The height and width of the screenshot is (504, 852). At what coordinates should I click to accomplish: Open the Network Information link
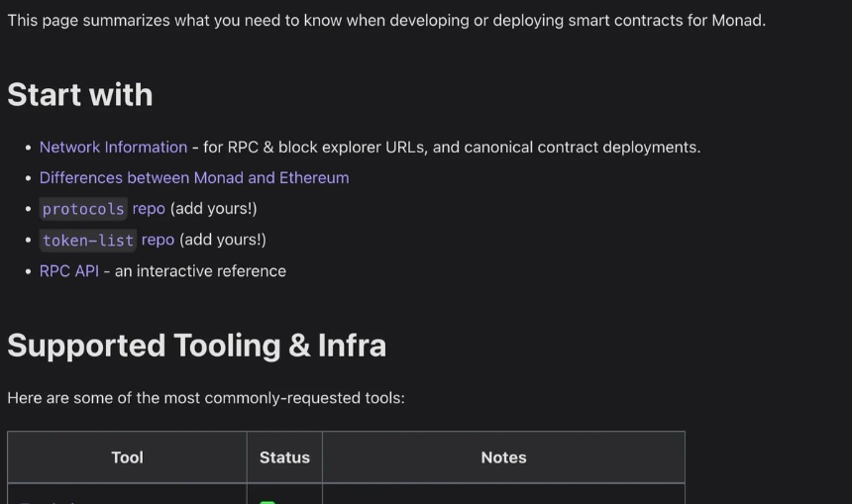113,148
